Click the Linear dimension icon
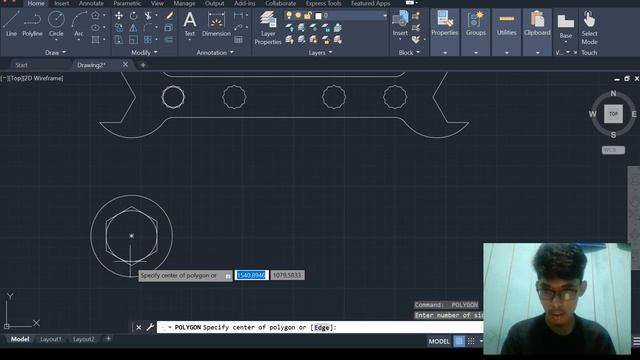 [238, 16]
